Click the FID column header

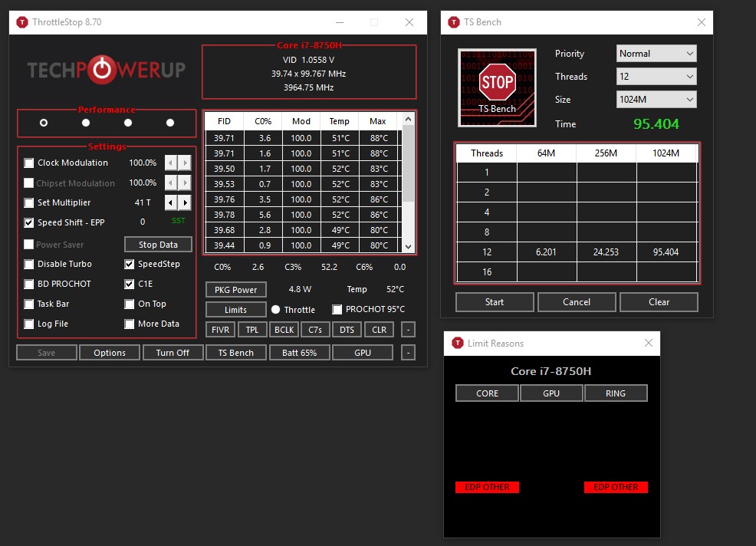[x=224, y=121]
